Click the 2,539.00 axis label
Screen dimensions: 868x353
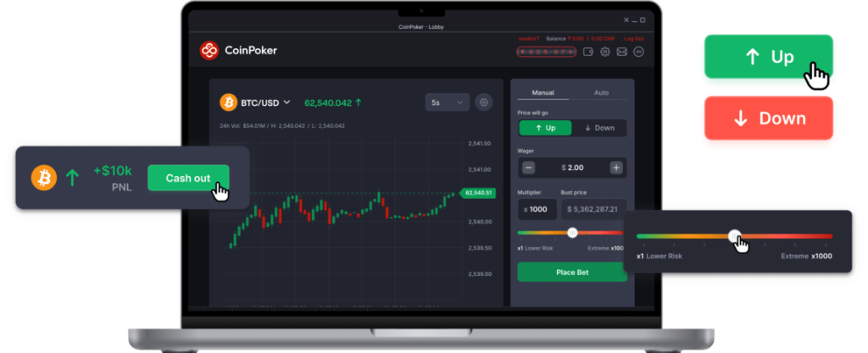pos(480,273)
